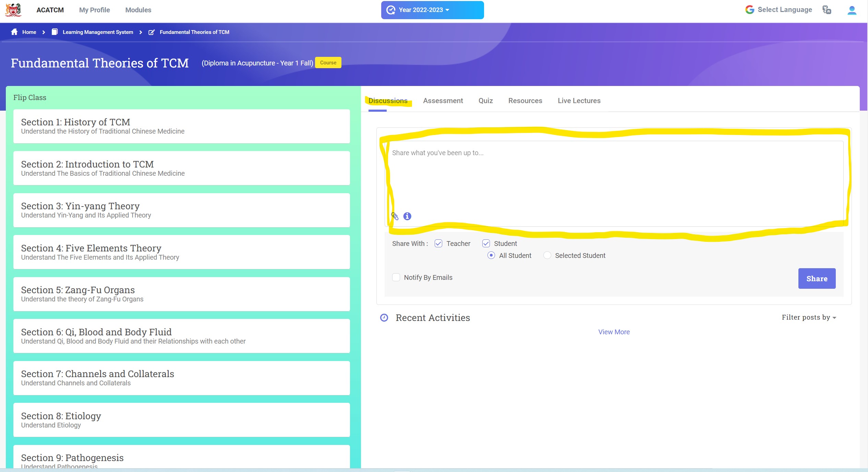The height and width of the screenshot is (472, 868).
Task: Click the Learning Management System book icon
Action: [55, 32]
